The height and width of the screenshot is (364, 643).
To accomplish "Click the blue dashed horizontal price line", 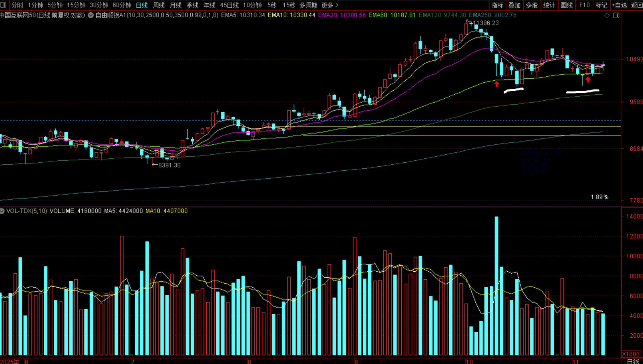I will 311,120.
